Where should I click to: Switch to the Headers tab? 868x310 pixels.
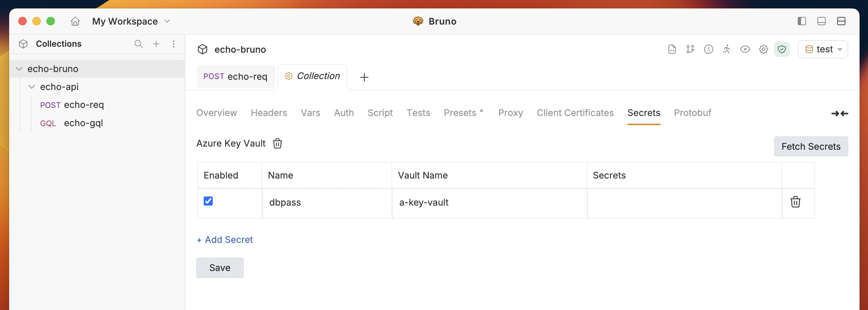coord(269,113)
